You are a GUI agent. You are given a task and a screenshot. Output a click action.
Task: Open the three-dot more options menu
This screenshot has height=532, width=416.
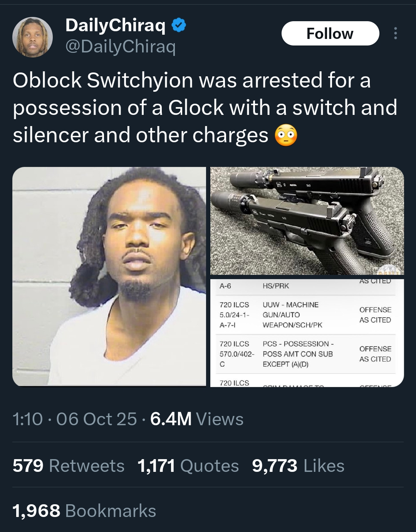(x=395, y=34)
